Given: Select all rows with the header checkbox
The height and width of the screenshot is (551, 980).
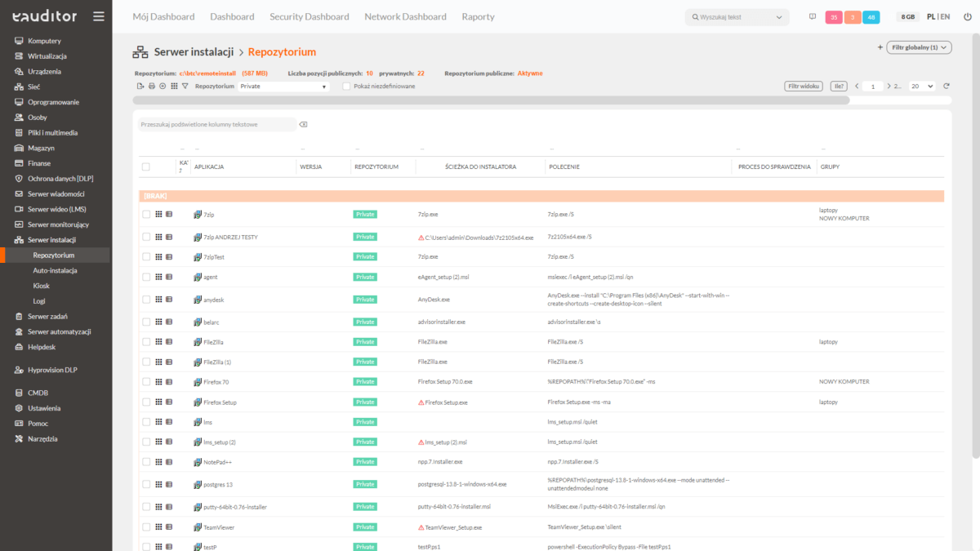Looking at the screenshot, I should point(146,167).
